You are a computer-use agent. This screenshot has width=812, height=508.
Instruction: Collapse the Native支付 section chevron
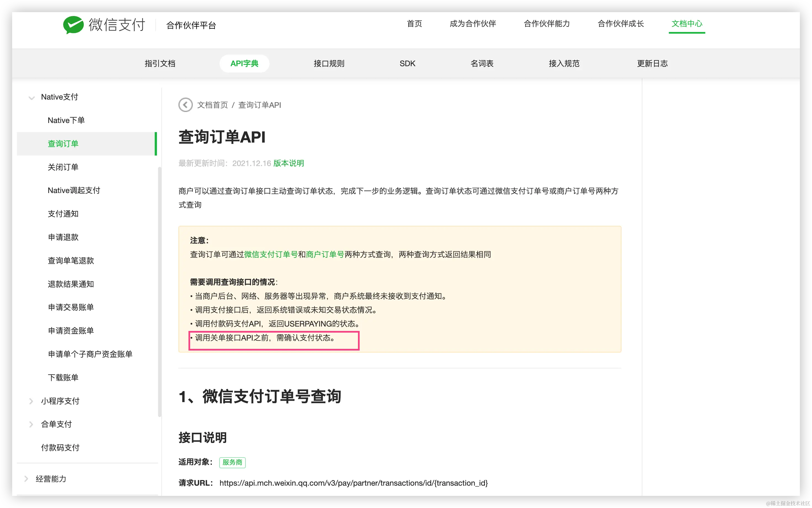coord(31,97)
